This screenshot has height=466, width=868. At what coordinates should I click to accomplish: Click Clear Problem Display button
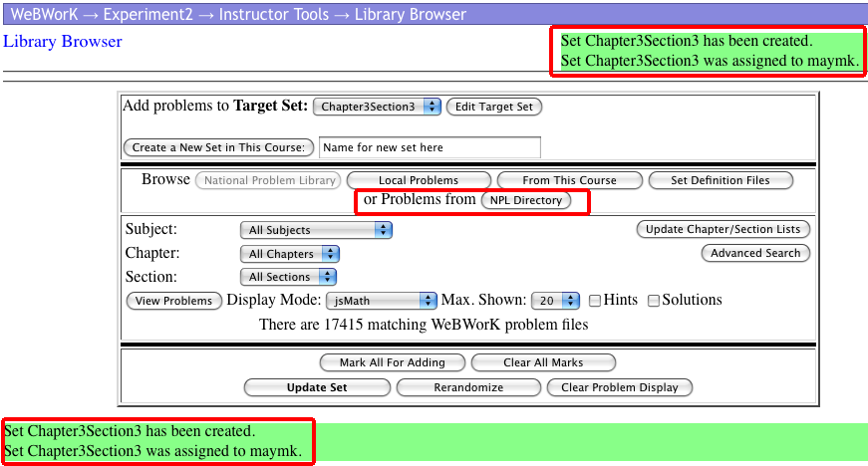coord(620,387)
